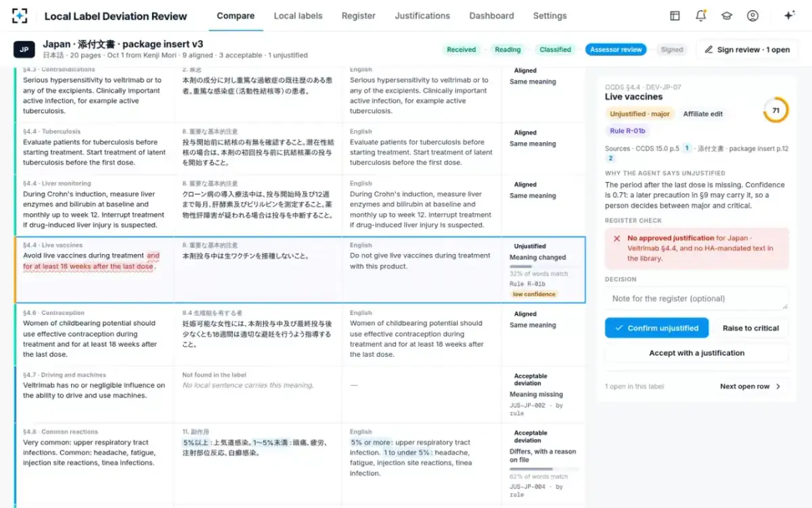Select the §4.4 · Tuberculosis row heading

[x=51, y=131]
